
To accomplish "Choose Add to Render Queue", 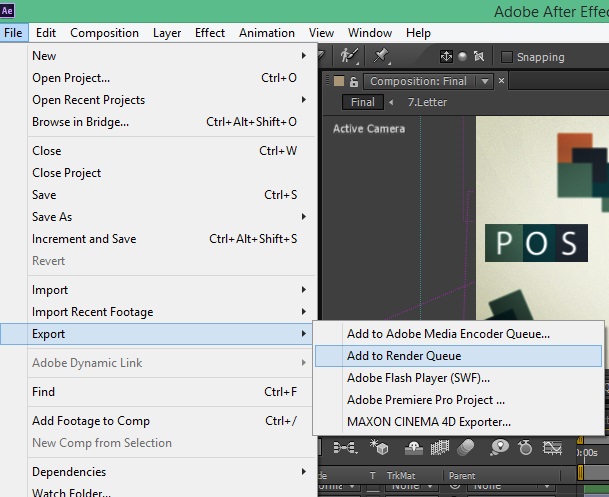I will [x=458, y=356].
